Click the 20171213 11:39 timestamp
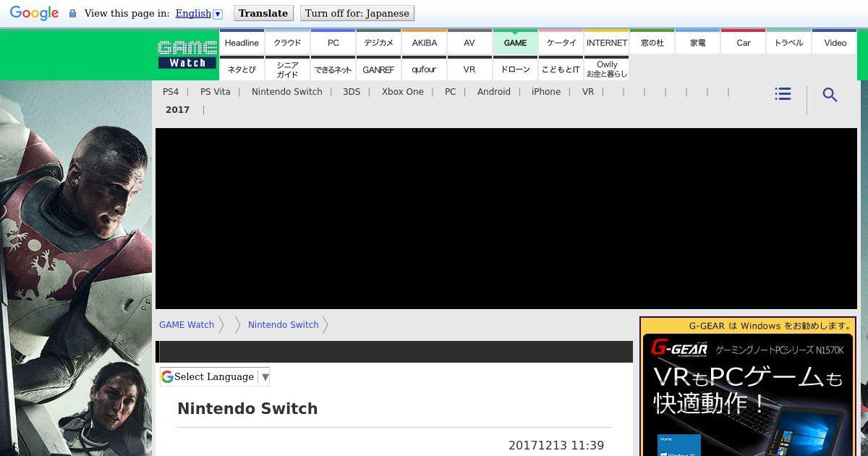This screenshot has height=456, width=868. tap(556, 446)
